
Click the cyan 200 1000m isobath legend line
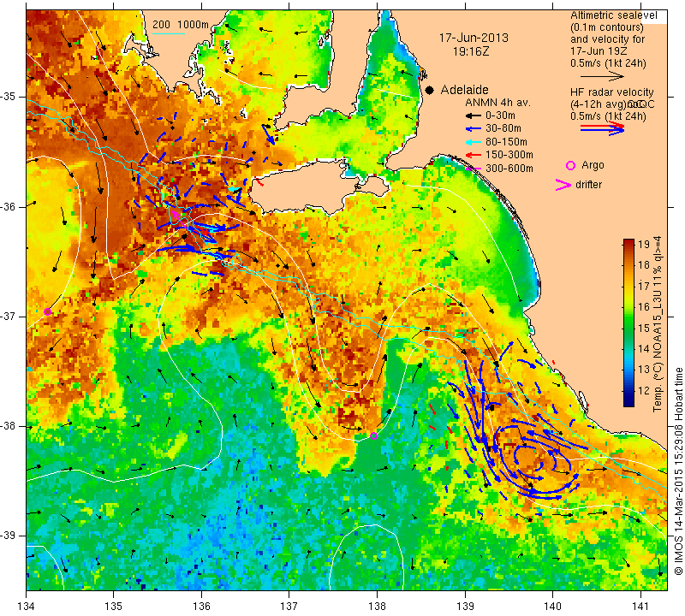[x=169, y=33]
